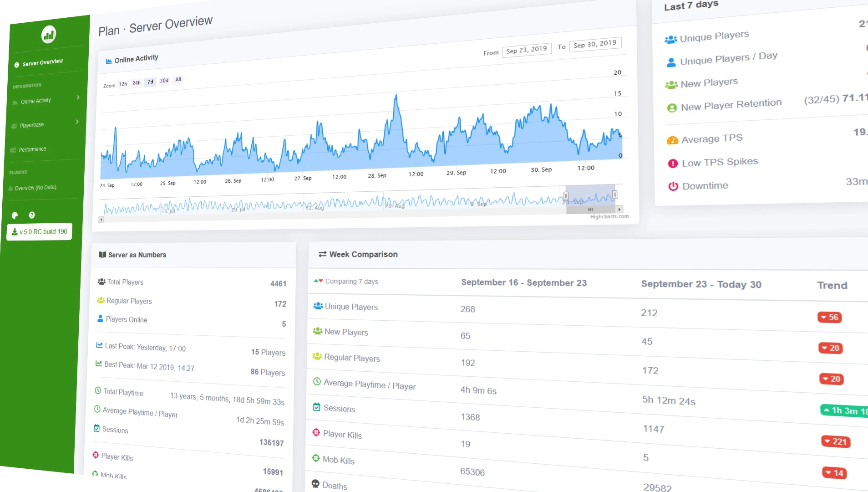Open the color theme palette icon
This screenshot has height=492, width=868.
(x=15, y=215)
